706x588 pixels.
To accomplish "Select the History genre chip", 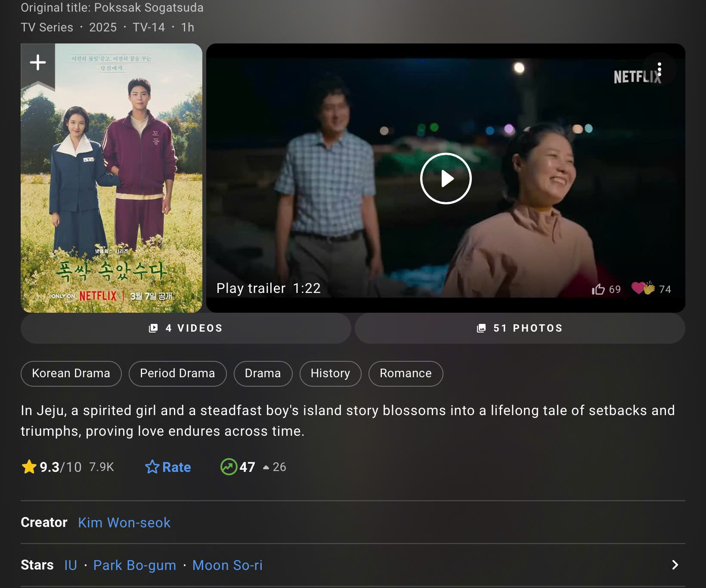I will pos(330,373).
